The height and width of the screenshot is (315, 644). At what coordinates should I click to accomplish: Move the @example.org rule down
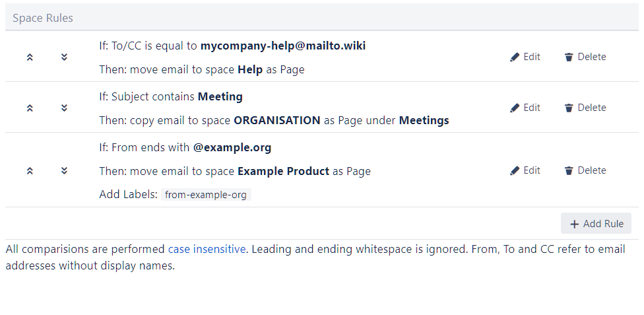point(64,170)
